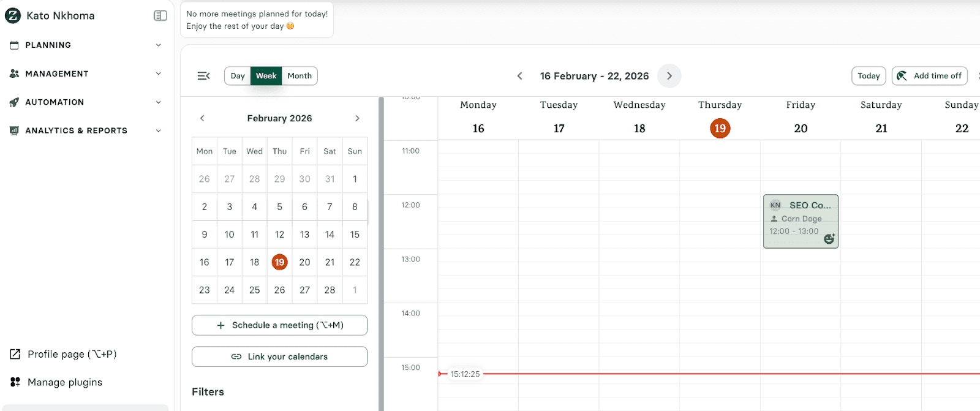Click the Management people icon
Viewport: 980px width, 411px height.
pyautogui.click(x=14, y=74)
